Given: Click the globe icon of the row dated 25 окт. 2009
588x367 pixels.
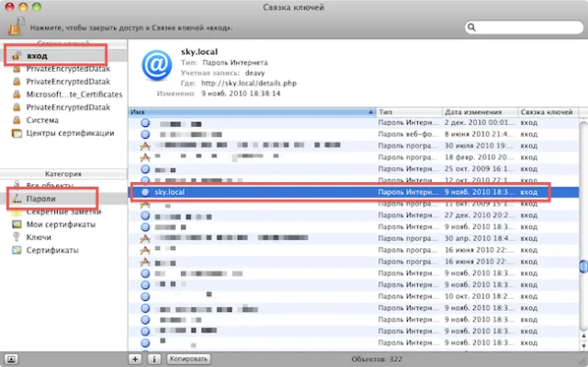Looking at the screenshot, I should coord(145,169).
